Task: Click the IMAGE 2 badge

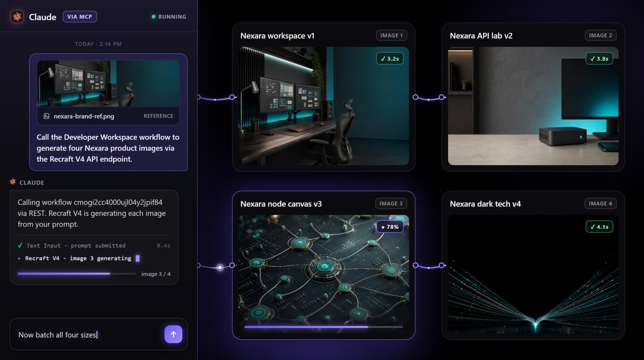Action: point(601,35)
